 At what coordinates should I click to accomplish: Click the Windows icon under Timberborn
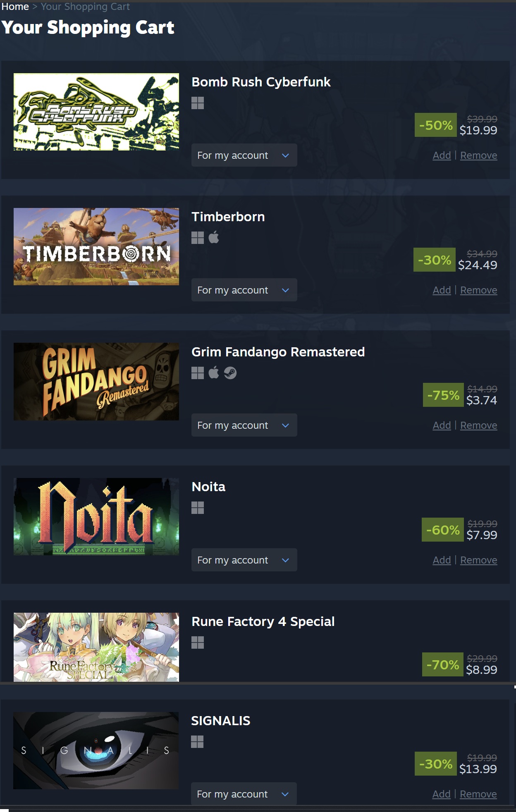198,238
